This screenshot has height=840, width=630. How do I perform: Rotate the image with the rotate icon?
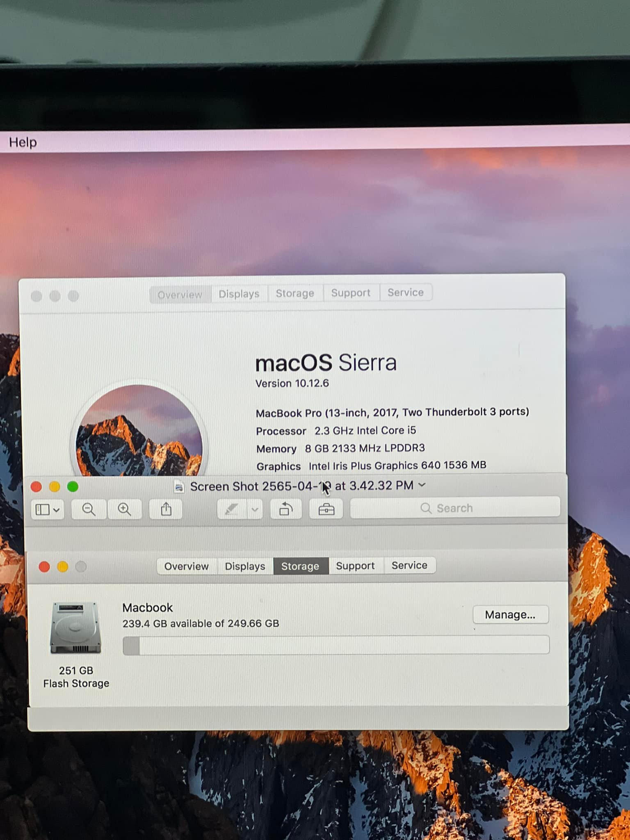click(x=286, y=509)
